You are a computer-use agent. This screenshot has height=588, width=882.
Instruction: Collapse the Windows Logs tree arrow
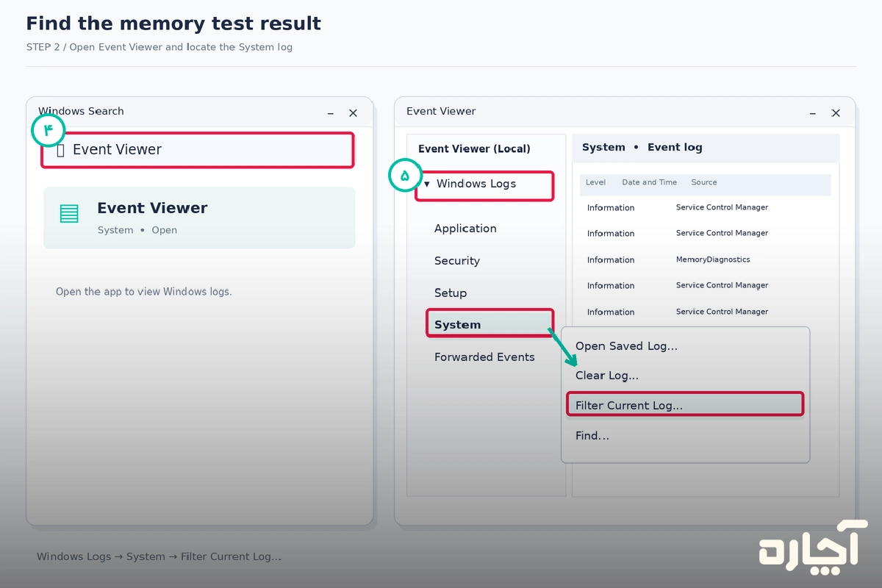(427, 184)
